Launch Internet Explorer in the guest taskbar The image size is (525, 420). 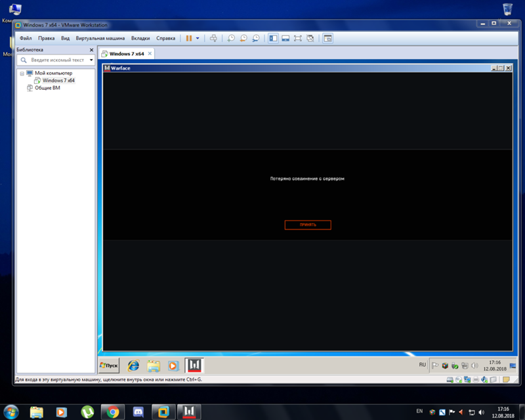(x=133, y=366)
